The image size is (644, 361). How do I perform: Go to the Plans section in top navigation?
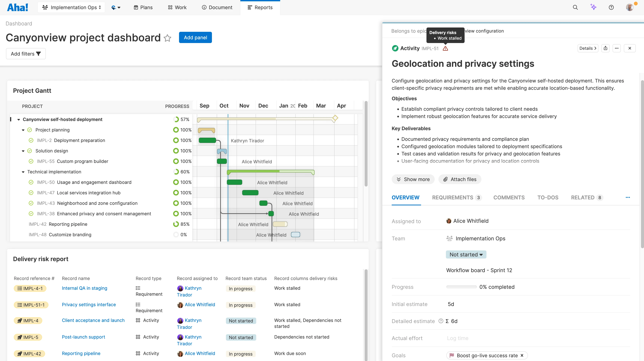click(143, 7)
